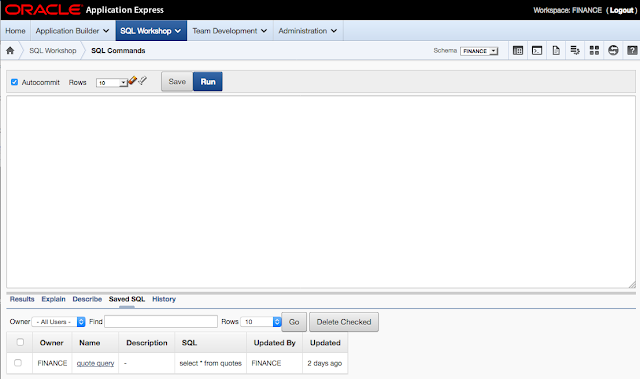The width and height of the screenshot is (640, 379).
Task: Sort by the Owner column header
Action: click(x=51, y=343)
